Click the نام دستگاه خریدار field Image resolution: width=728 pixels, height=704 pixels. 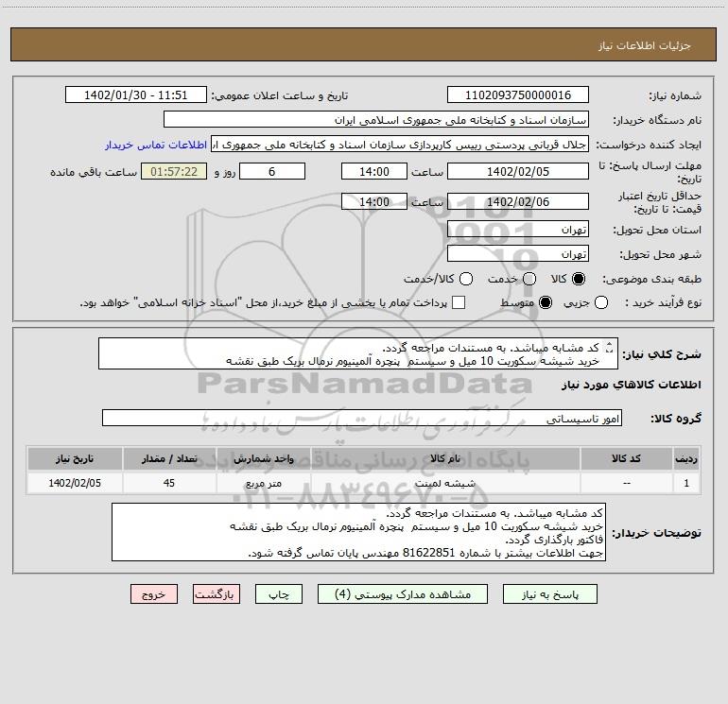pyautogui.click(x=376, y=119)
